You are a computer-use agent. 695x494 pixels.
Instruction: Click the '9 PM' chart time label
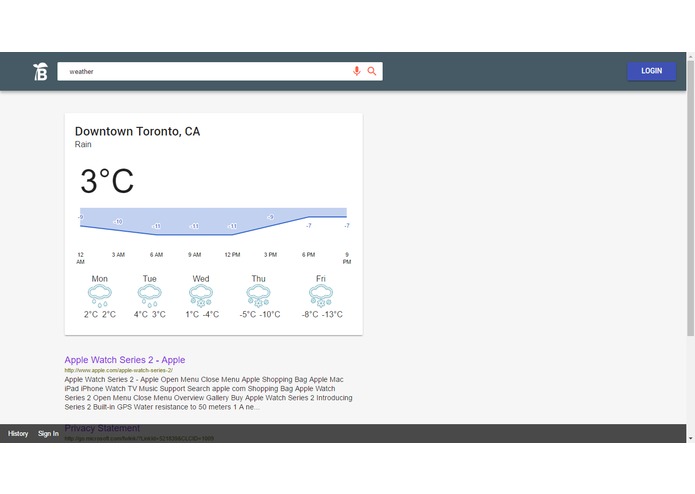pos(347,258)
